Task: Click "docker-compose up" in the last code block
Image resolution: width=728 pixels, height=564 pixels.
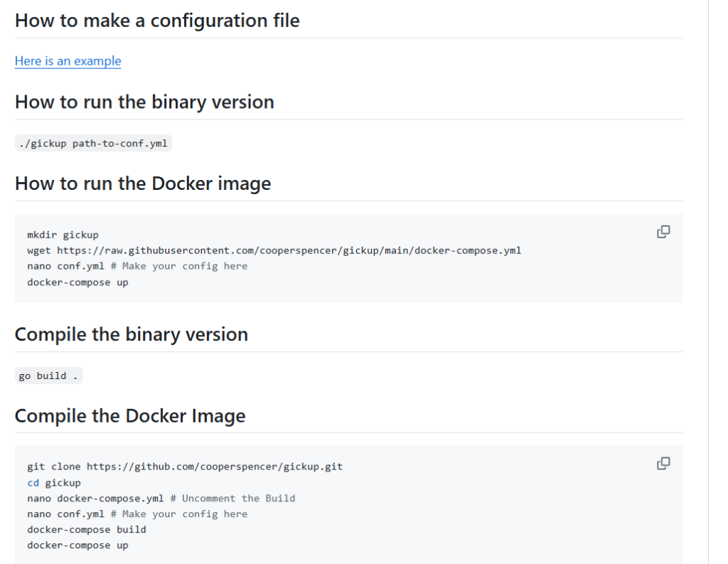Action: tap(77, 545)
